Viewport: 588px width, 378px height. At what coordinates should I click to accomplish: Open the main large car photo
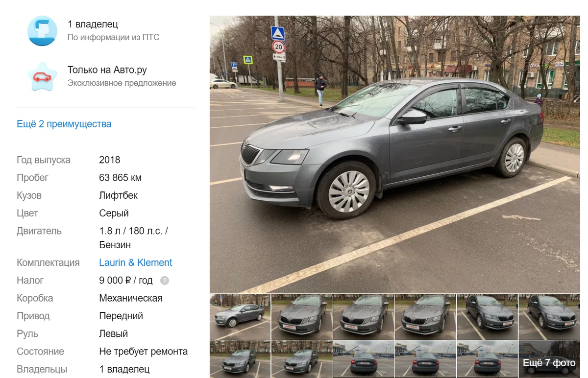tap(394, 154)
